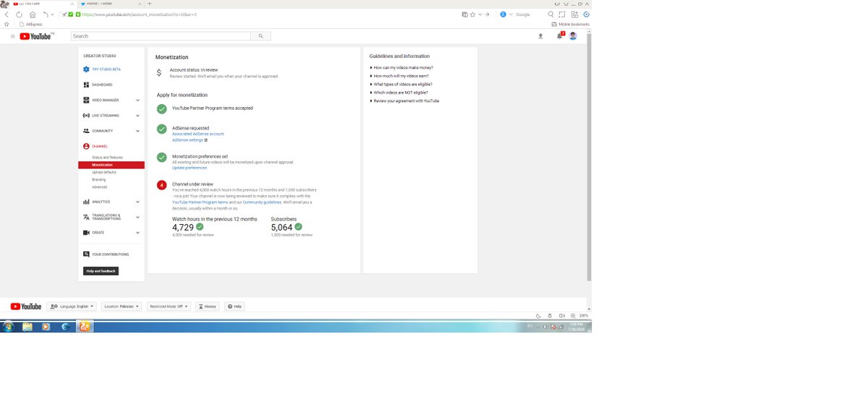
Task: Click Update preferences link
Action: (189, 168)
